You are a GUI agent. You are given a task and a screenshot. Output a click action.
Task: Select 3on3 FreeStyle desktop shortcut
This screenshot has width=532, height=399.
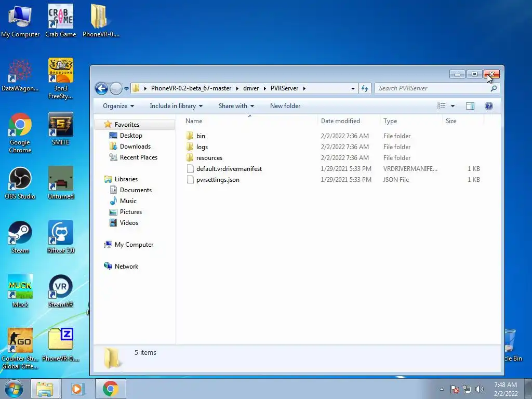[x=61, y=79]
